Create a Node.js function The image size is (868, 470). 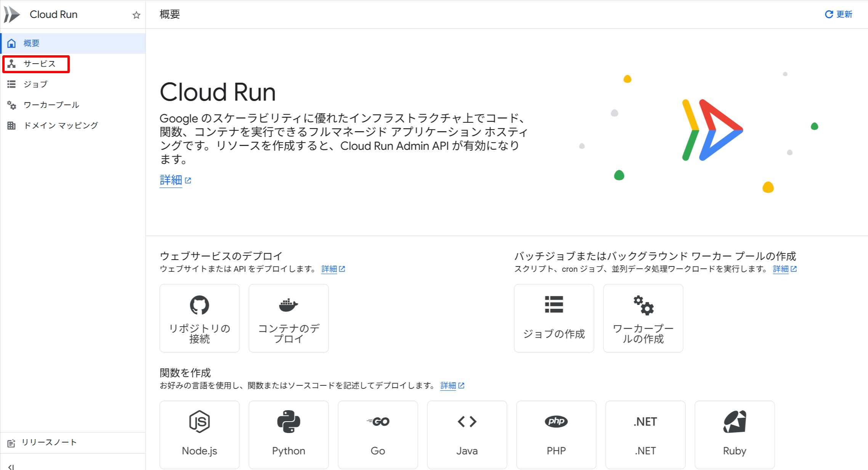point(199,435)
